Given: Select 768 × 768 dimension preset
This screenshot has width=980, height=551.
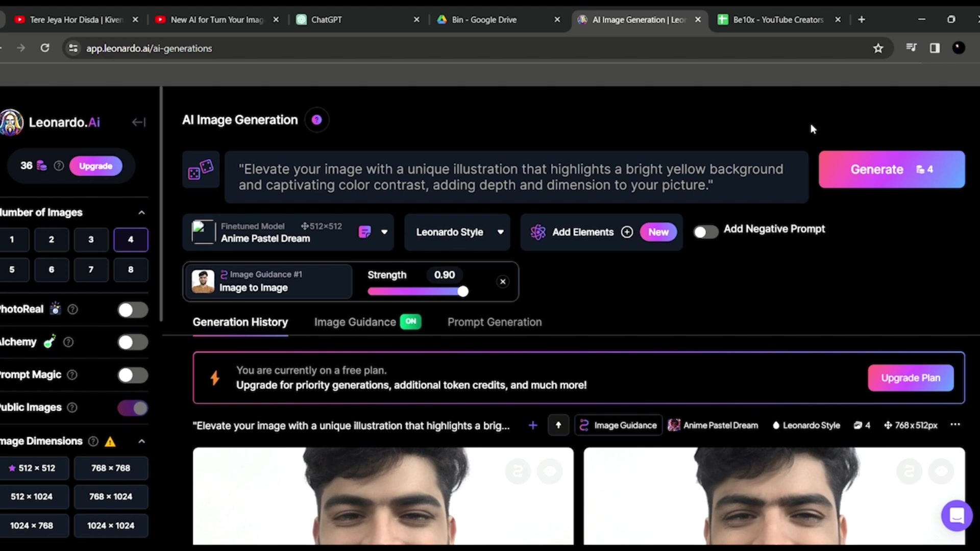Looking at the screenshot, I should 111,468.
